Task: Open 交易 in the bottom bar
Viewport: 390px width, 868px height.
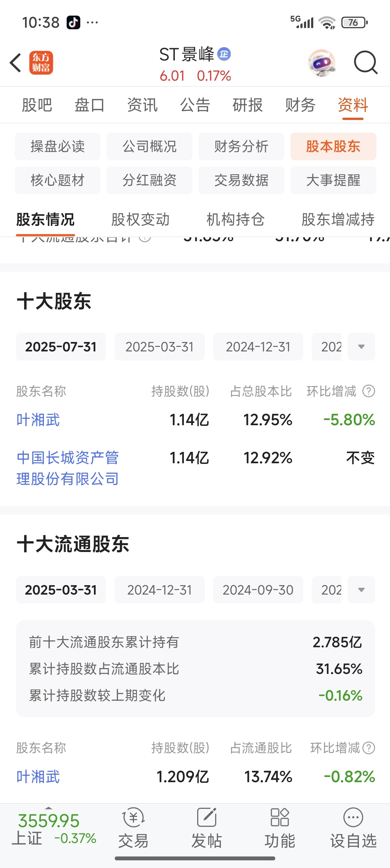Action: pyautogui.click(x=133, y=828)
